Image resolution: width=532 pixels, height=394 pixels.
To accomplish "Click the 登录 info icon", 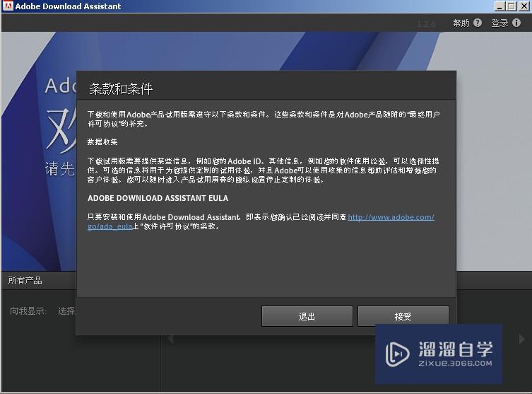I will click(x=516, y=23).
